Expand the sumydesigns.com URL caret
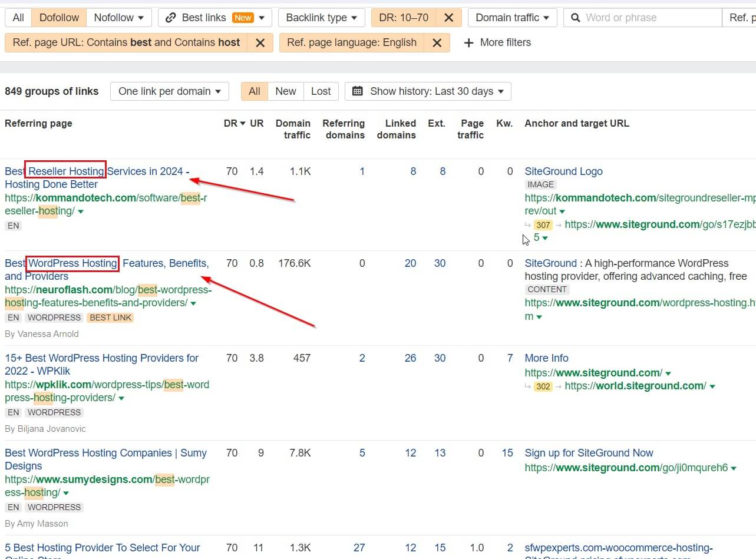 coord(66,493)
